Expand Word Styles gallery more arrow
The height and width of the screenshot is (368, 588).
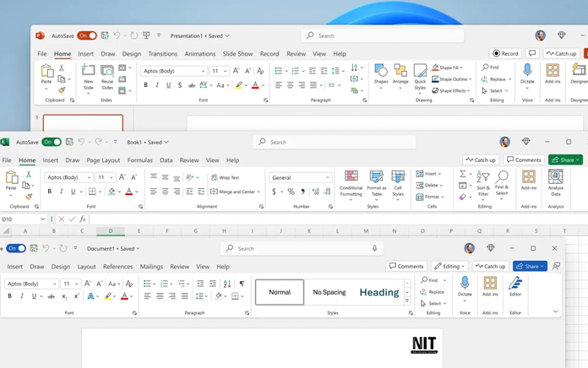[x=407, y=301]
